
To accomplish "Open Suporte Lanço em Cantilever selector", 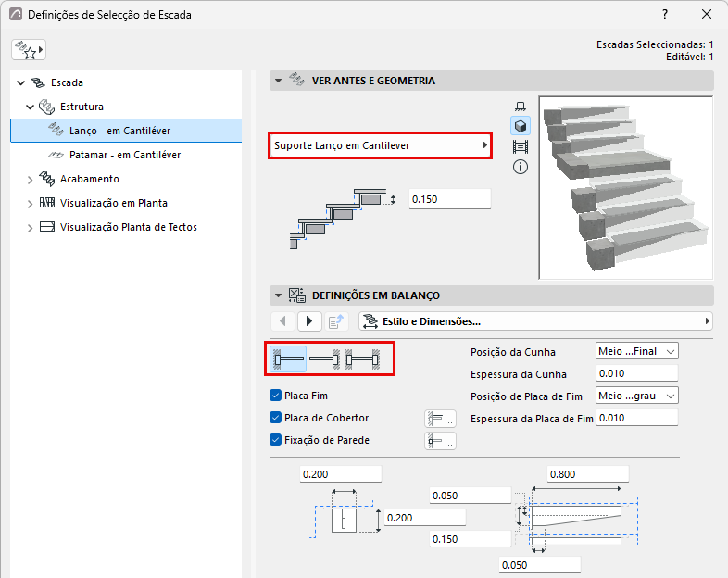I will click(x=381, y=145).
